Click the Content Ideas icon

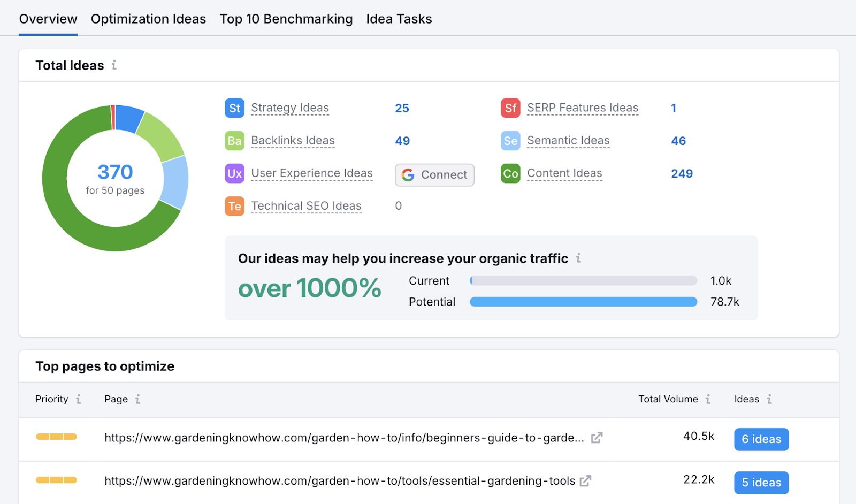pos(511,173)
